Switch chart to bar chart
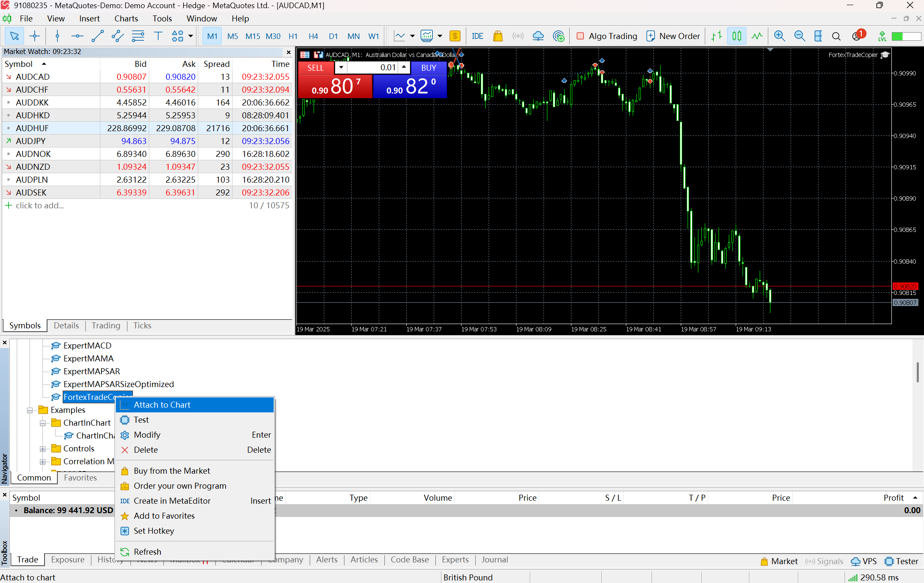Viewport: 924px width, 583px height. (716, 36)
